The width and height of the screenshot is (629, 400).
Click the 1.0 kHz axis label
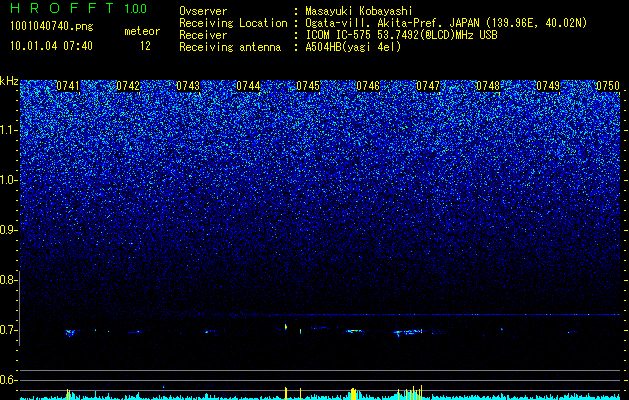tap(7, 181)
